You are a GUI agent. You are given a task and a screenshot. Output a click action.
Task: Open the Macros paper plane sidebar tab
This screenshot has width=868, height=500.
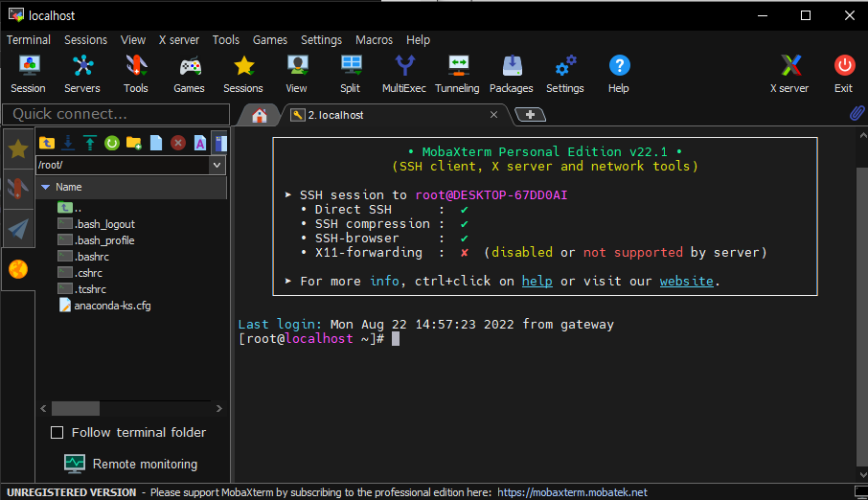pyautogui.click(x=18, y=229)
